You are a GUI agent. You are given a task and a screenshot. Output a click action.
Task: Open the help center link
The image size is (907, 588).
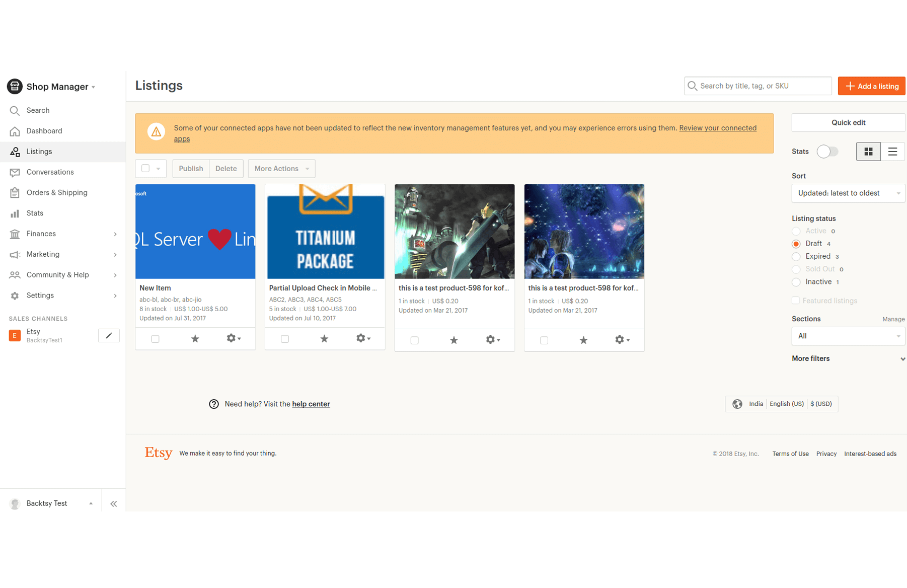pos(311,404)
